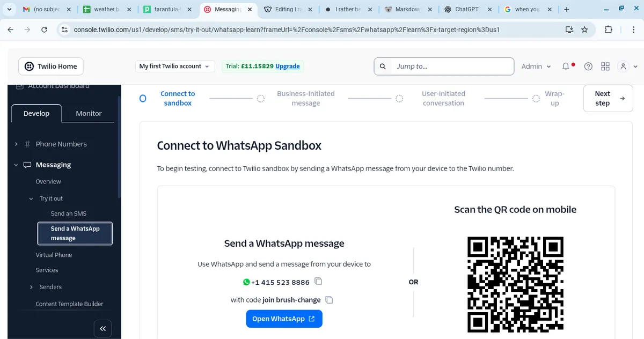Screen dimensions: 644x339
Task: Collapse the sidebar with double-chevron button
Action: pos(103,328)
